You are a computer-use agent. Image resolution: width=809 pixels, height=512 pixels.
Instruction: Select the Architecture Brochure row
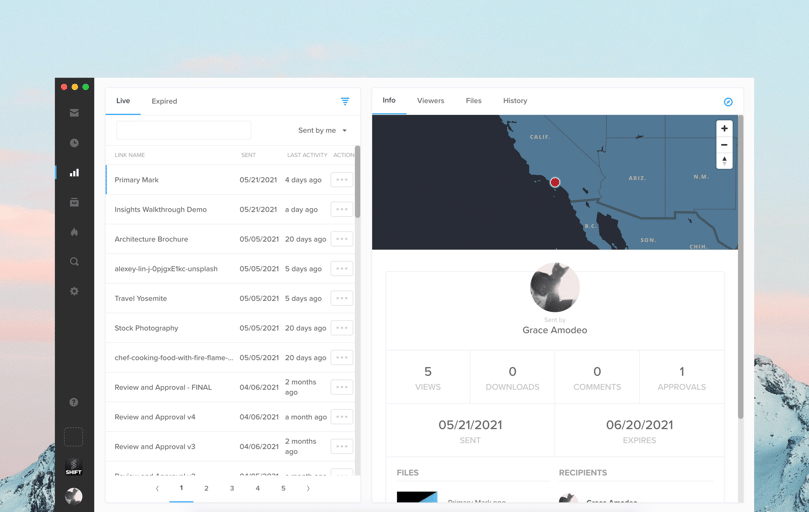pyautogui.click(x=230, y=239)
